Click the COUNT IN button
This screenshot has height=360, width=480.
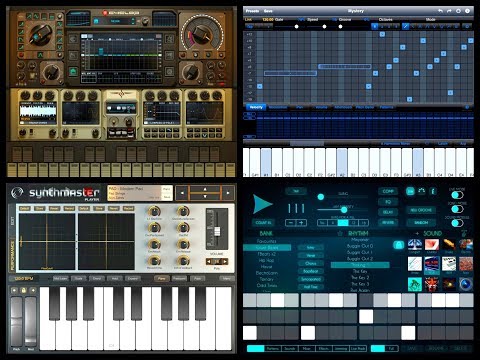click(263, 222)
